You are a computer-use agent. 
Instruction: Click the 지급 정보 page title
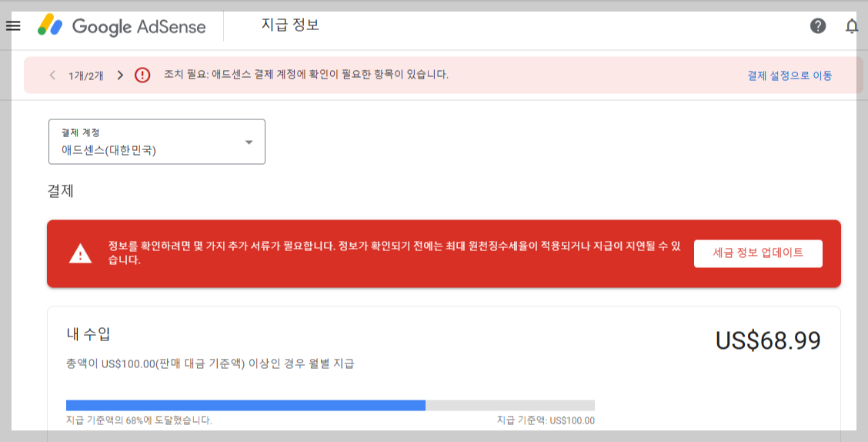(290, 25)
